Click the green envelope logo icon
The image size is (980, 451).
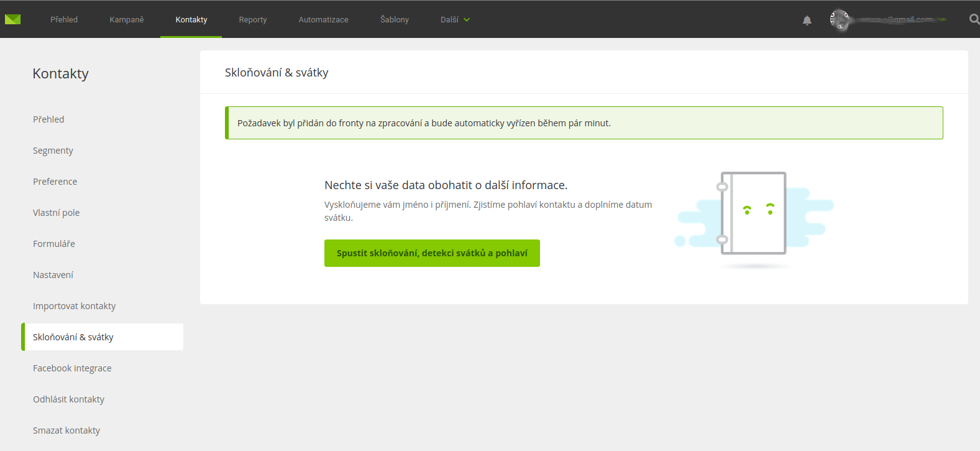(x=12, y=19)
